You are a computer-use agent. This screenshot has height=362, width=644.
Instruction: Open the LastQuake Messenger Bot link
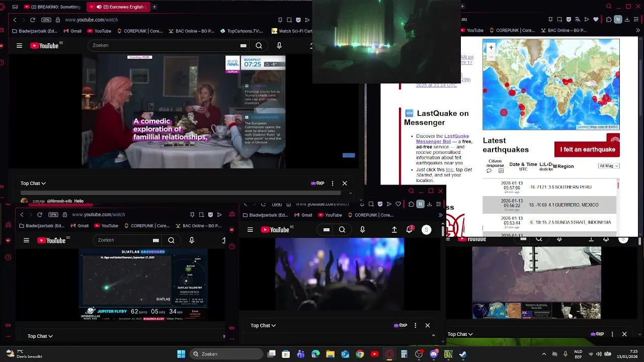(443, 139)
